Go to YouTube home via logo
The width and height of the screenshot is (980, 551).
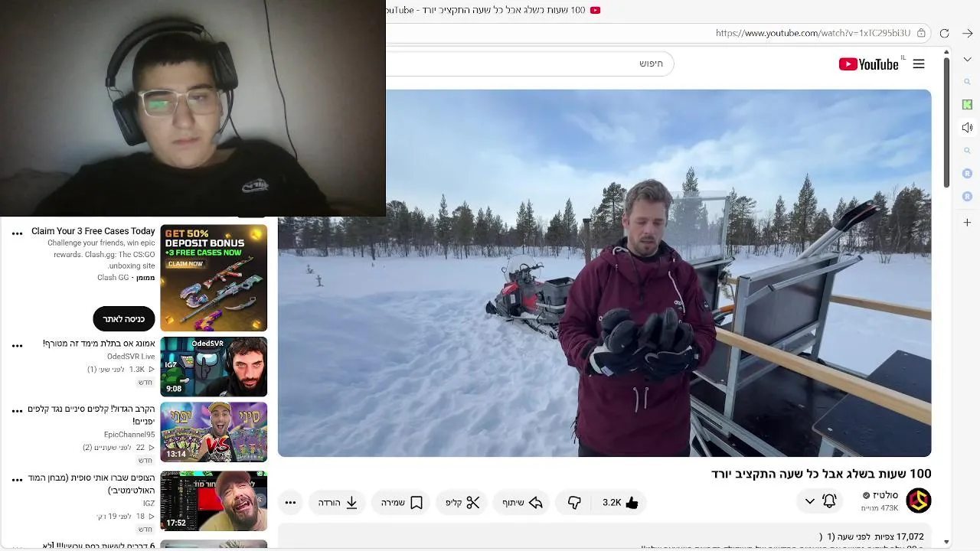coord(868,64)
